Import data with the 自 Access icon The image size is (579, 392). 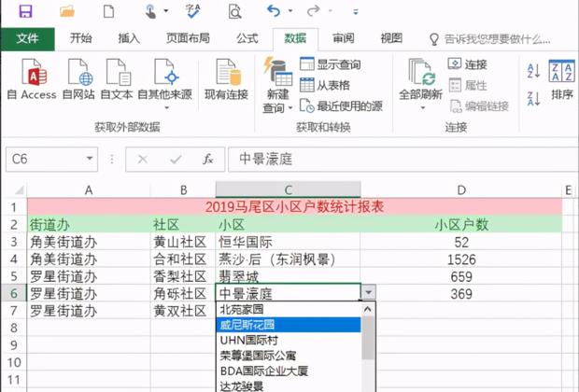(33, 80)
